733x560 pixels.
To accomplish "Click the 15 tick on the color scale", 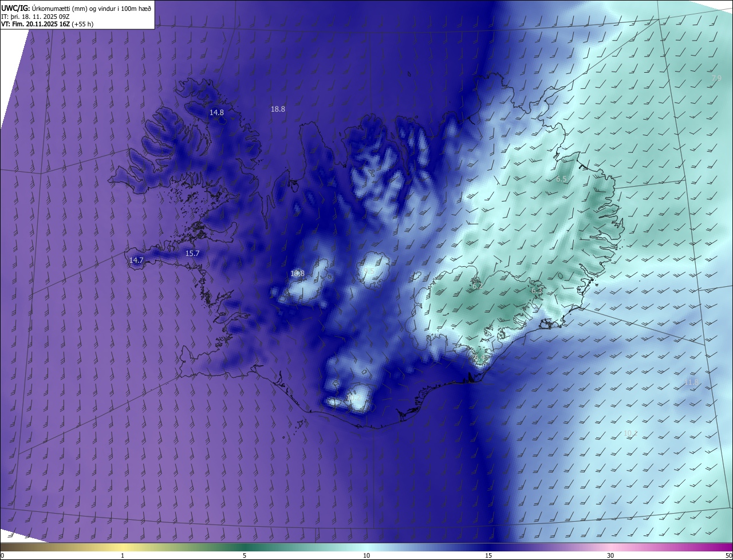I will pos(488,555).
